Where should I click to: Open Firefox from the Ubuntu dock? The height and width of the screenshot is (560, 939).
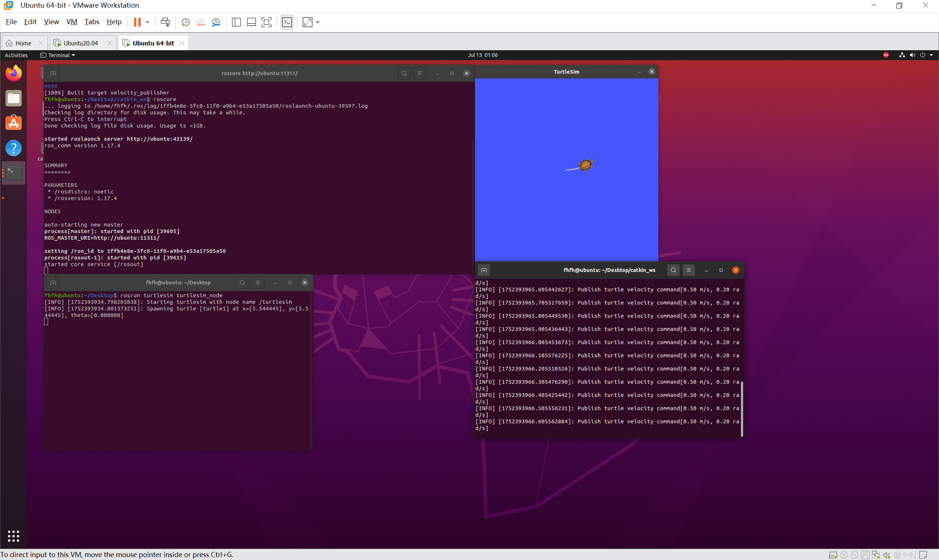pos(14,73)
